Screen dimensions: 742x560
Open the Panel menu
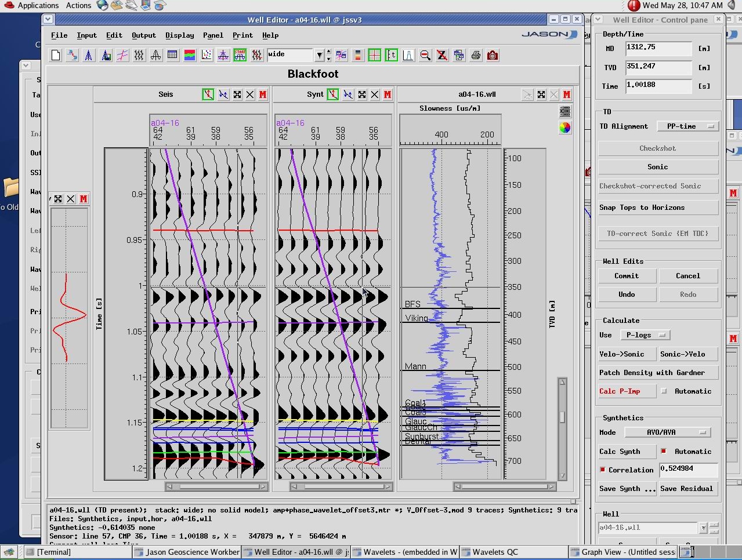pos(213,35)
